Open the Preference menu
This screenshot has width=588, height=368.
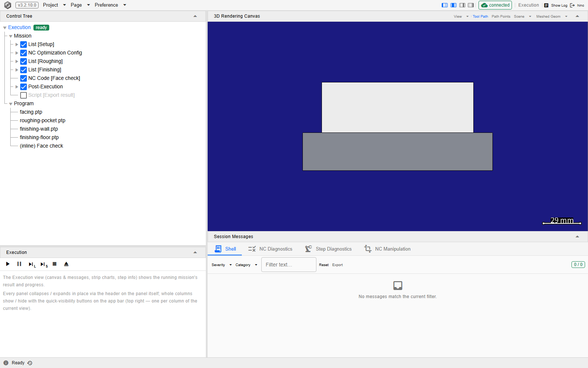click(110, 5)
